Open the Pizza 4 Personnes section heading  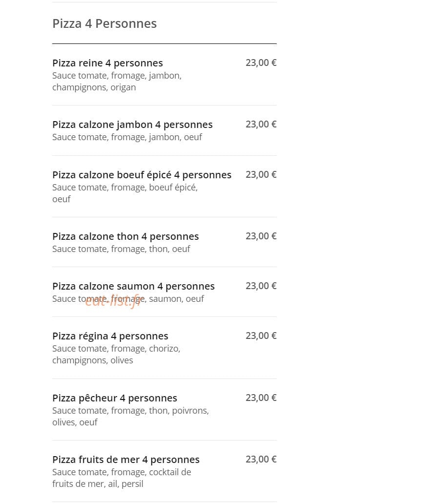104,23
